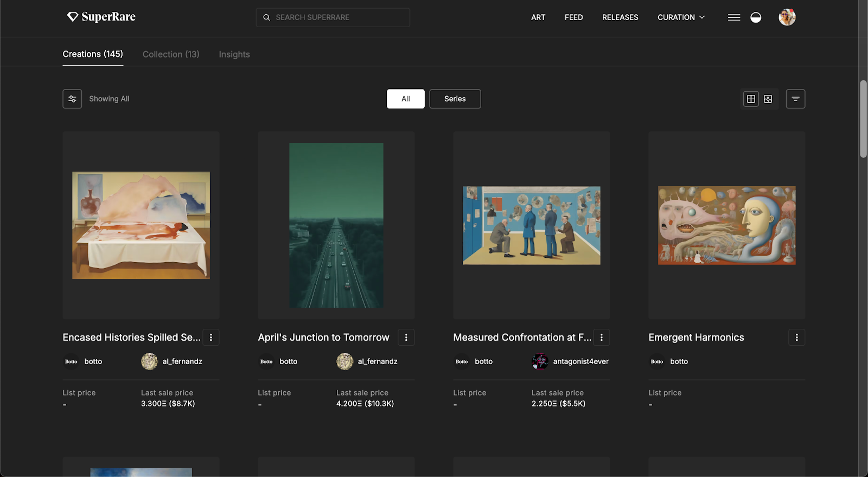
Task: Click the vertical page scrollbar
Action: (863, 119)
